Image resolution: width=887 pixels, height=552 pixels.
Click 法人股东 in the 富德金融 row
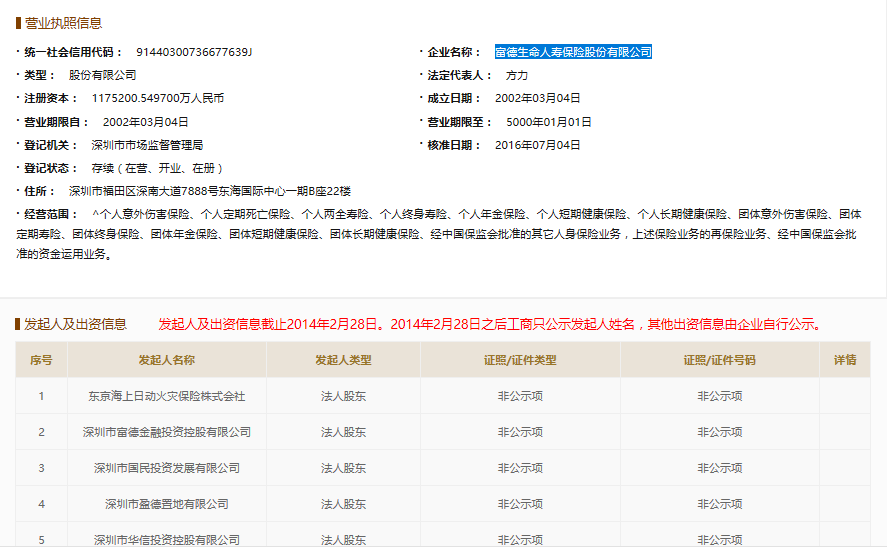click(x=343, y=432)
